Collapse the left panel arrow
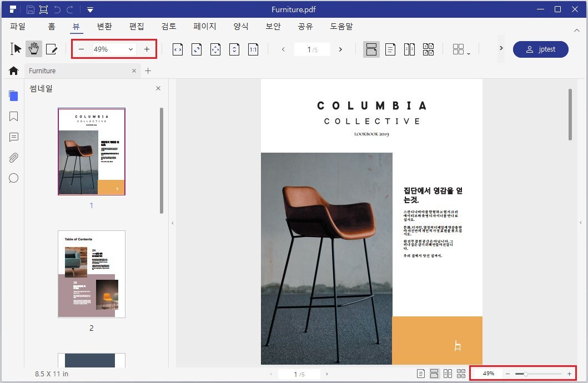Image resolution: width=588 pixels, height=383 pixels. 173,223
